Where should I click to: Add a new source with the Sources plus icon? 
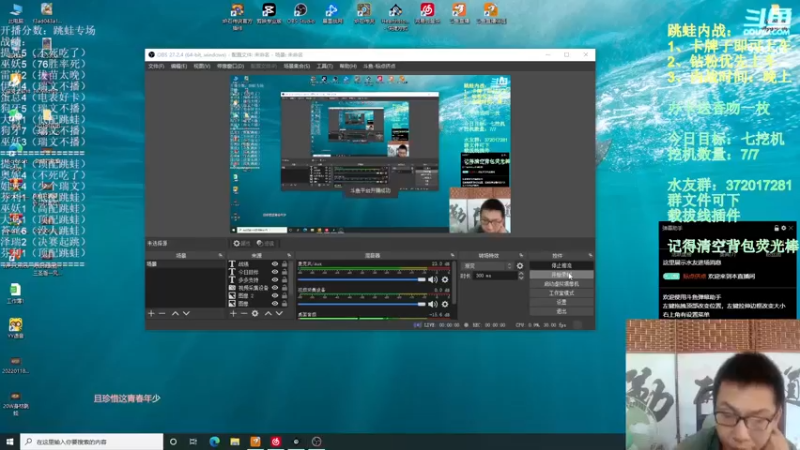point(233,313)
